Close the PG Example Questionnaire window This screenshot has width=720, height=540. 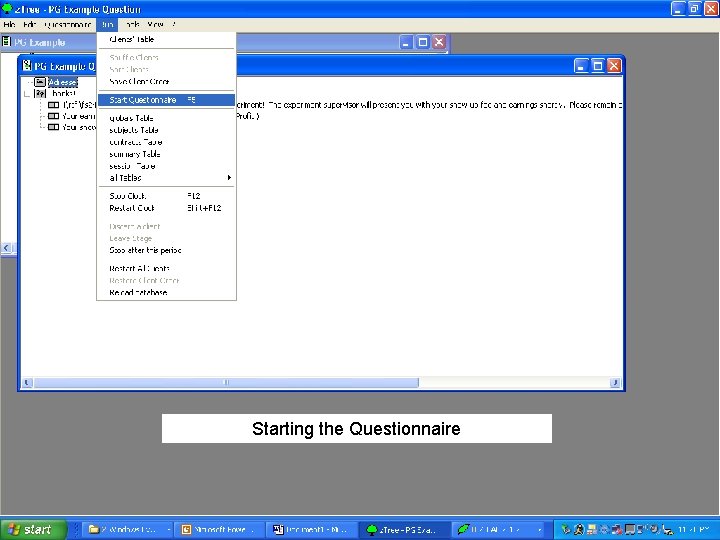coord(614,66)
